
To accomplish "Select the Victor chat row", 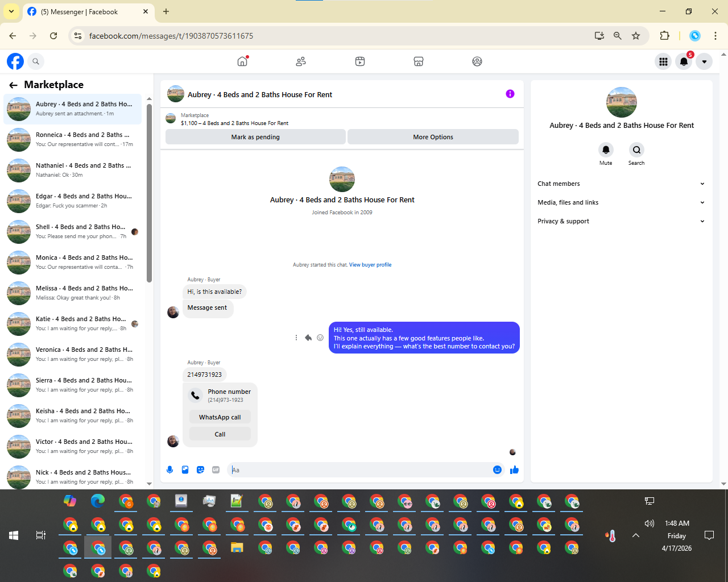I will pyautogui.click(x=73, y=446).
